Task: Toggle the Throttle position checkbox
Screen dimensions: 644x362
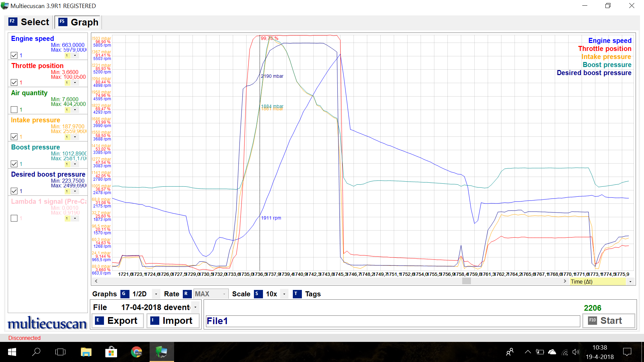Action: 14,82
